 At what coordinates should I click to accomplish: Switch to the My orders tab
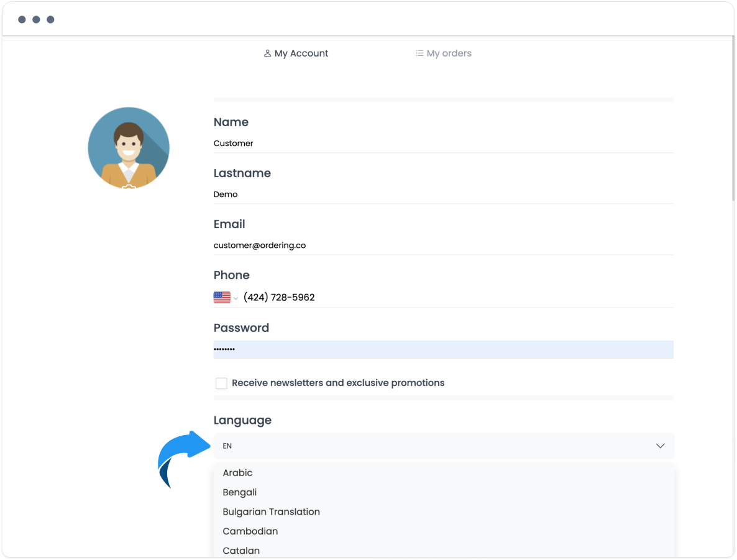coord(443,53)
